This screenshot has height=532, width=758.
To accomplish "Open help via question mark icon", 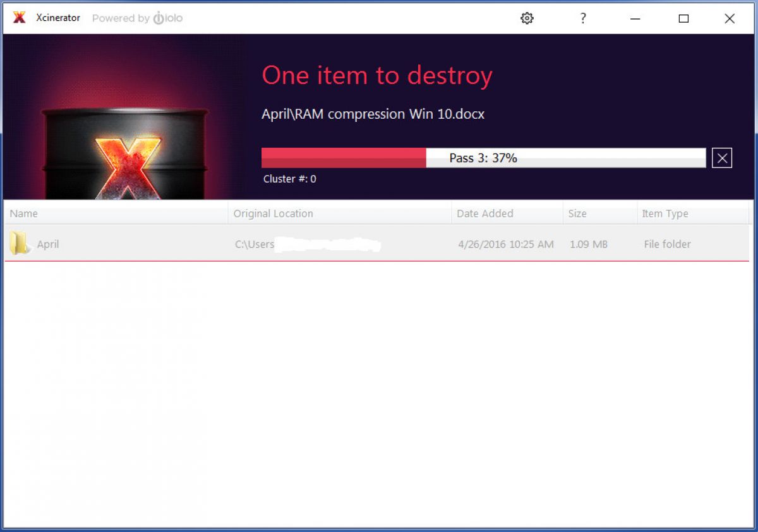I will 583,18.
